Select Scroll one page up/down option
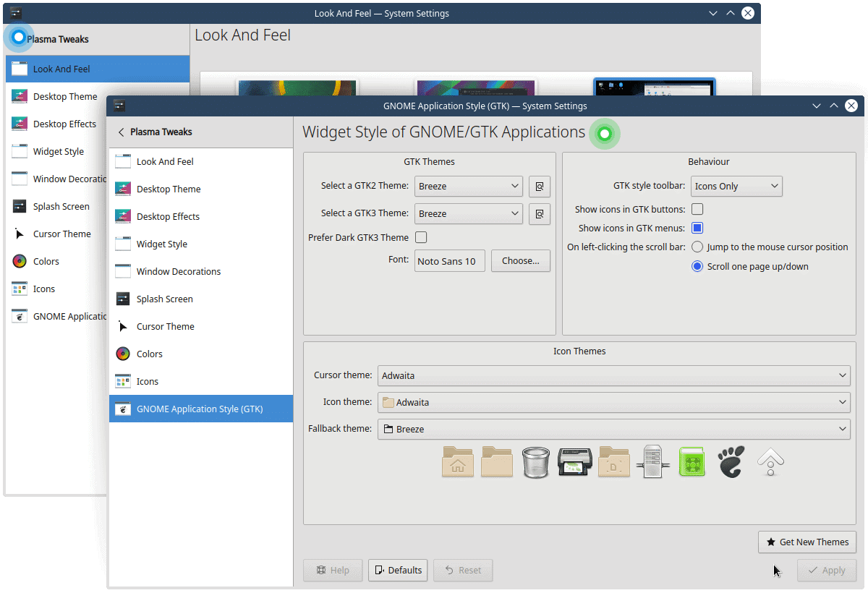868x593 pixels. (x=697, y=267)
